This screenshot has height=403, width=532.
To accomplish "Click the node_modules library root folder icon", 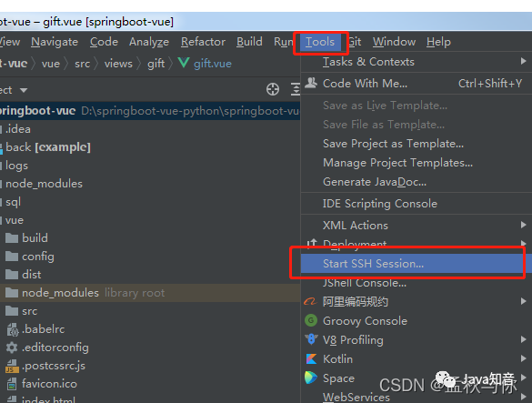I will click(12, 293).
